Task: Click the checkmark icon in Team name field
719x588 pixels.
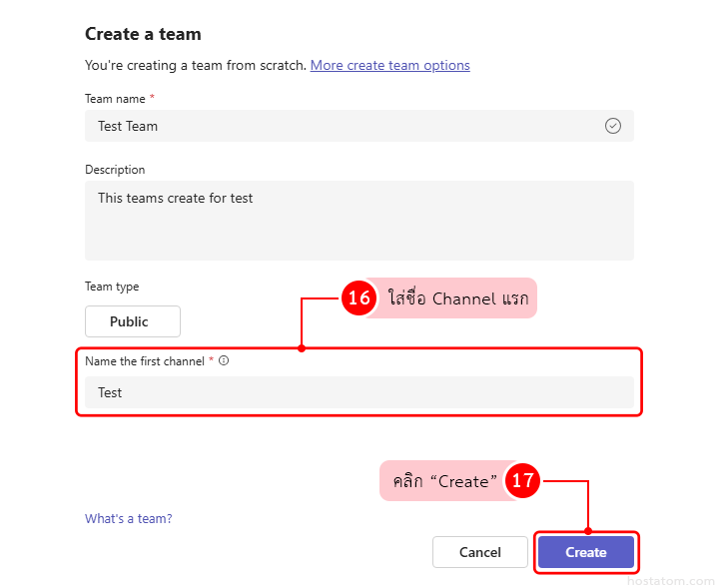Action: (613, 126)
